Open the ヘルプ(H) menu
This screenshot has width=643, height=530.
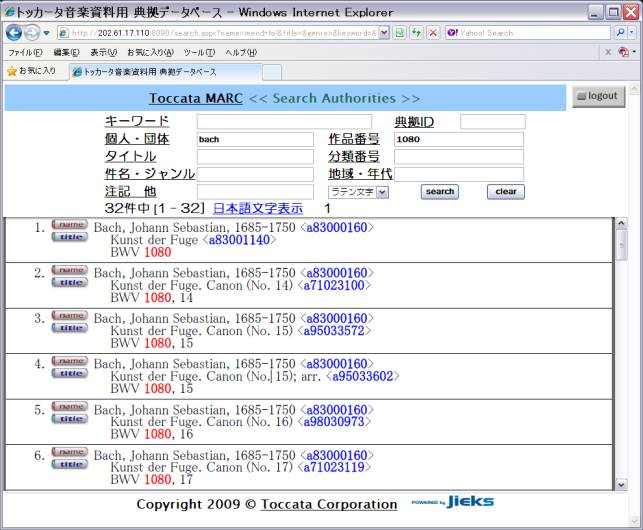[x=241, y=53]
